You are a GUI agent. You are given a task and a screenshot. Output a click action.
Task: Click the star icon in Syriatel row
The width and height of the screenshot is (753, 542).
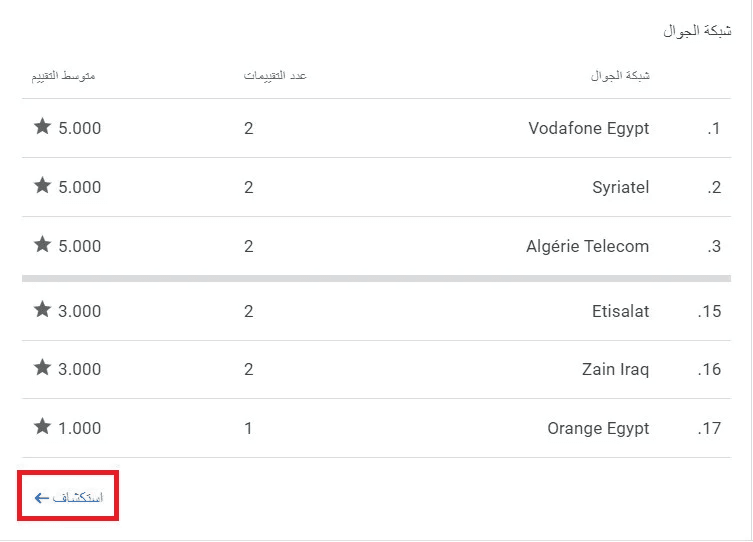tap(42, 186)
